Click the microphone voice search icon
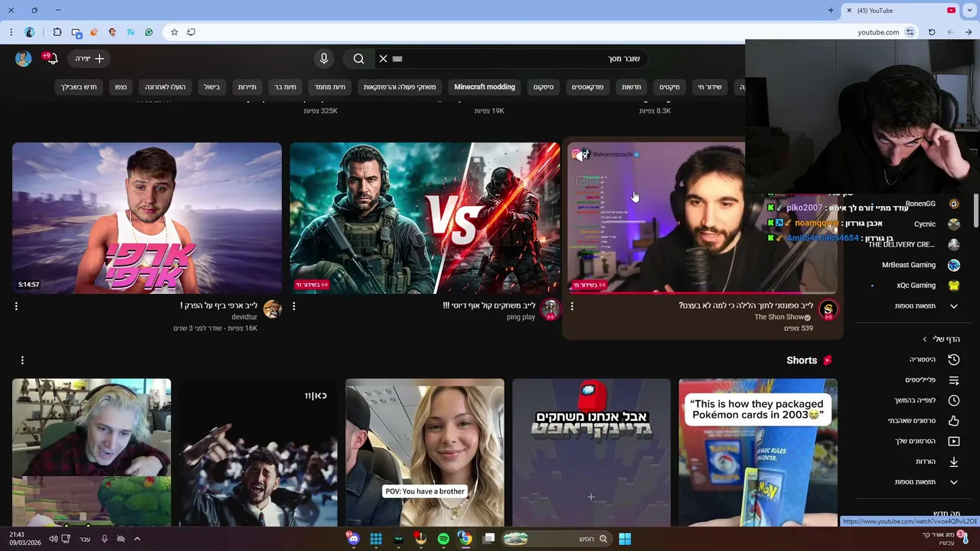 click(324, 59)
